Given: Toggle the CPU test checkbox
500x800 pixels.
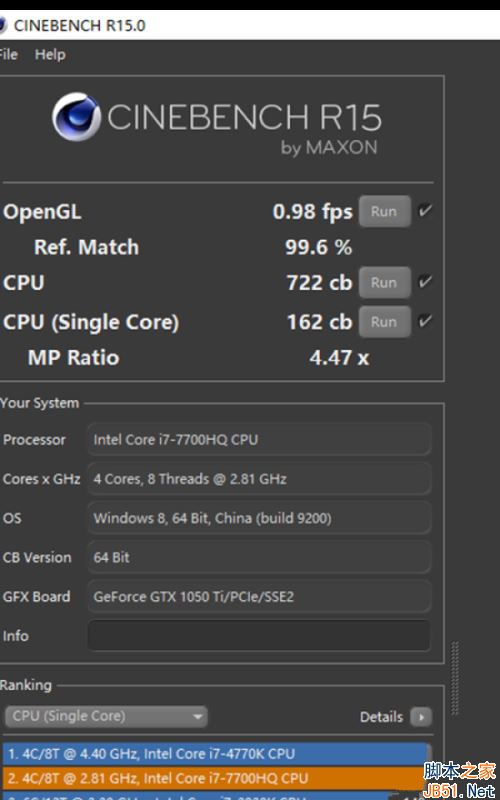Looking at the screenshot, I should pos(425,282).
